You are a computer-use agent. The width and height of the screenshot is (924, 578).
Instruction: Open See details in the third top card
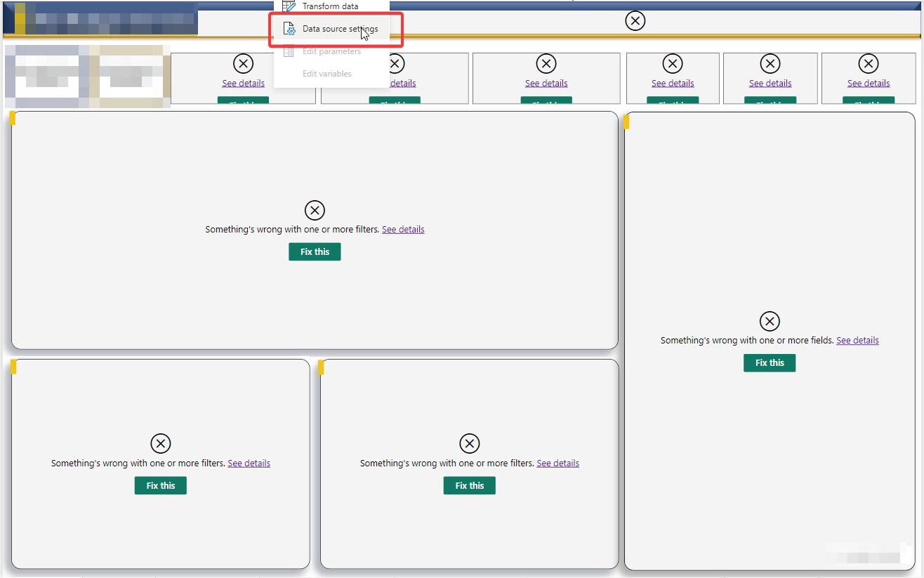point(546,83)
